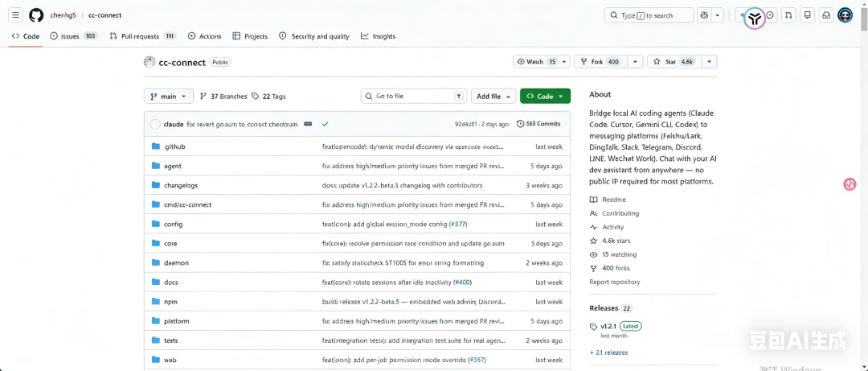Open the notifications inbox icon

[826, 15]
